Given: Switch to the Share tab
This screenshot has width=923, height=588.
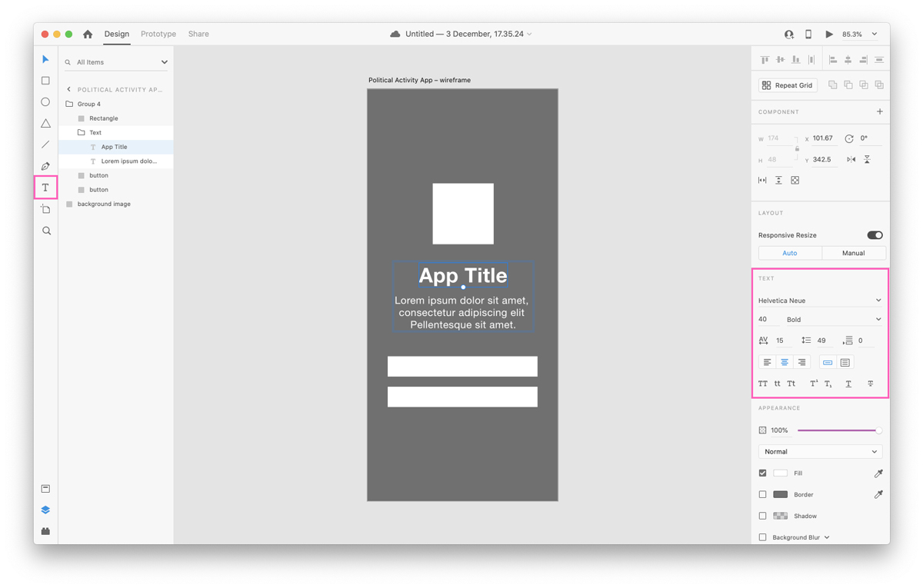Looking at the screenshot, I should click(198, 35).
